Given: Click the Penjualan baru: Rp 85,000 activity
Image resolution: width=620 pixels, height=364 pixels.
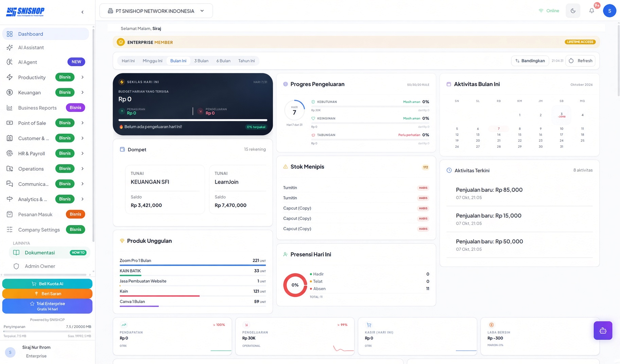Looking at the screenshot, I should click(x=519, y=193).
